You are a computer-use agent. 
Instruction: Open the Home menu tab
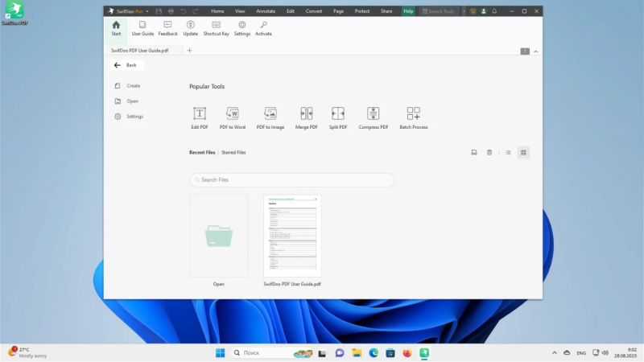click(217, 11)
